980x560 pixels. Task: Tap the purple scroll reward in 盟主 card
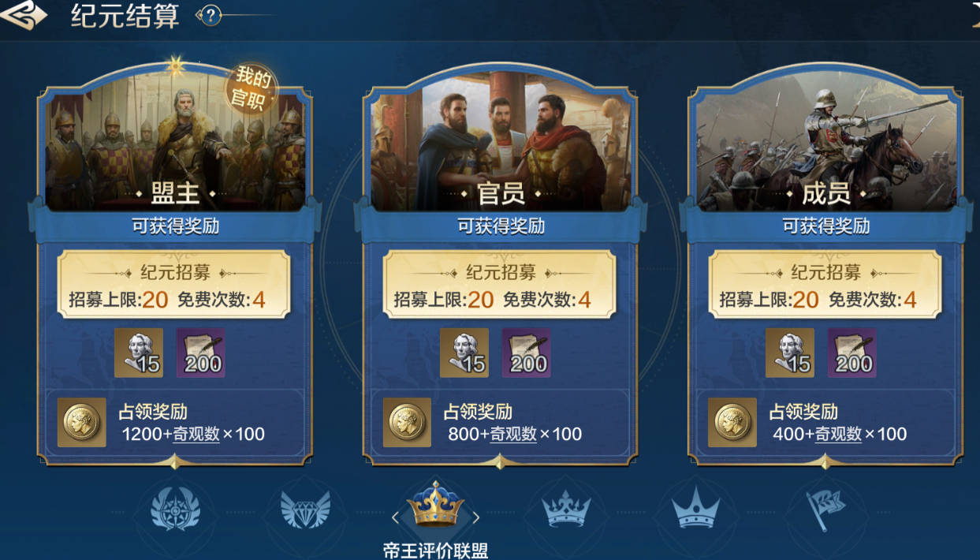pos(200,353)
